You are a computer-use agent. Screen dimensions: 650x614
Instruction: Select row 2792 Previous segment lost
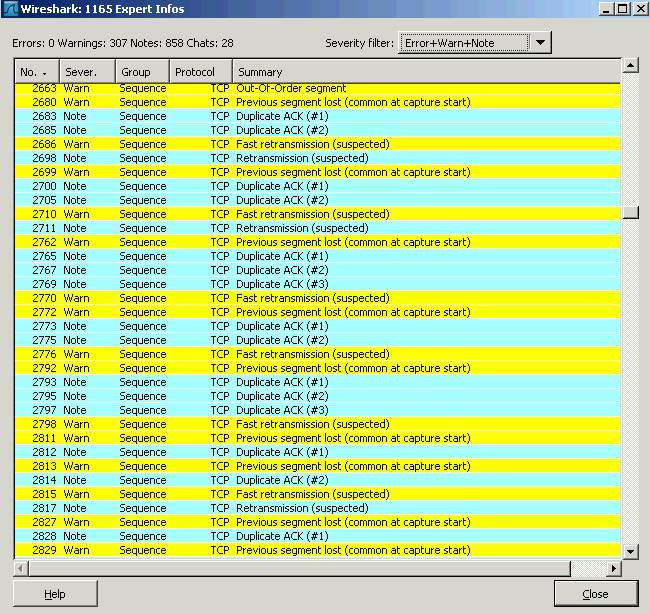click(x=318, y=368)
